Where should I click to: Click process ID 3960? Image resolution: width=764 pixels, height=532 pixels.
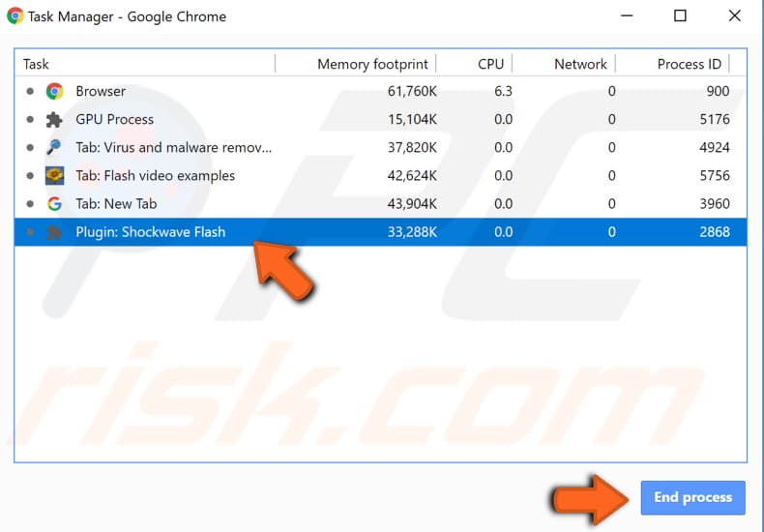[715, 204]
